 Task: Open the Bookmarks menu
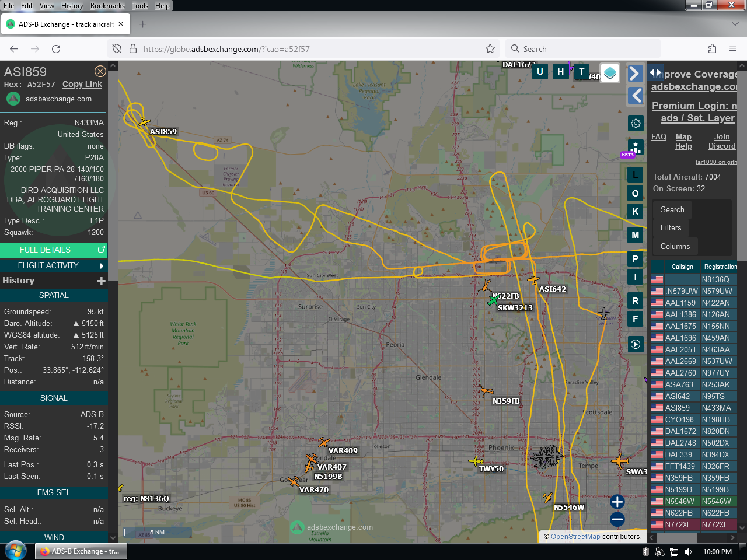click(107, 6)
